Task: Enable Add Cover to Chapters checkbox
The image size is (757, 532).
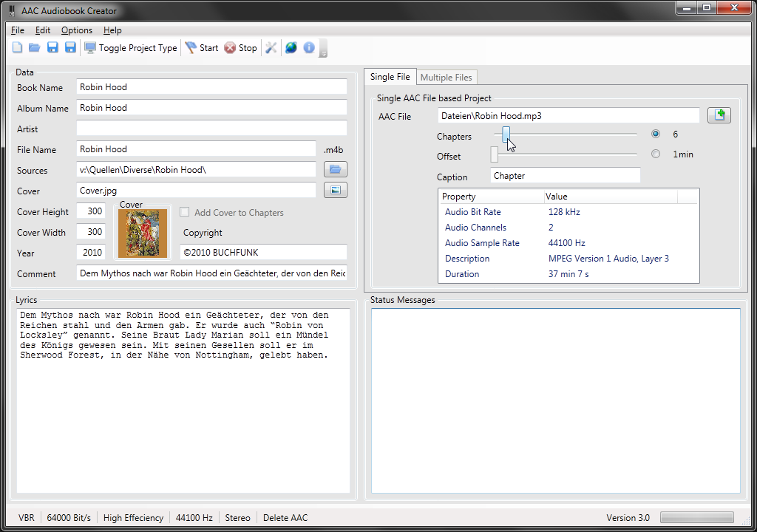Action: click(185, 212)
